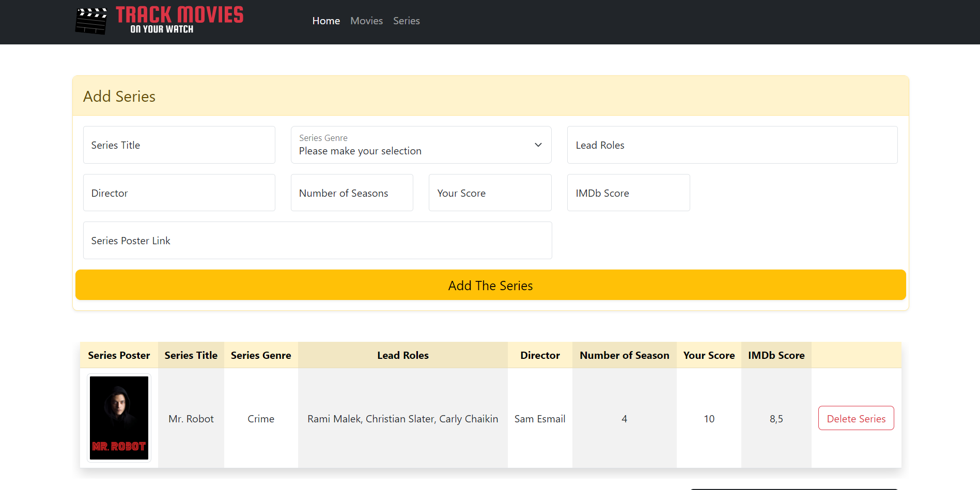980x490 pixels.
Task: Go to the Home page
Action: (x=326, y=21)
